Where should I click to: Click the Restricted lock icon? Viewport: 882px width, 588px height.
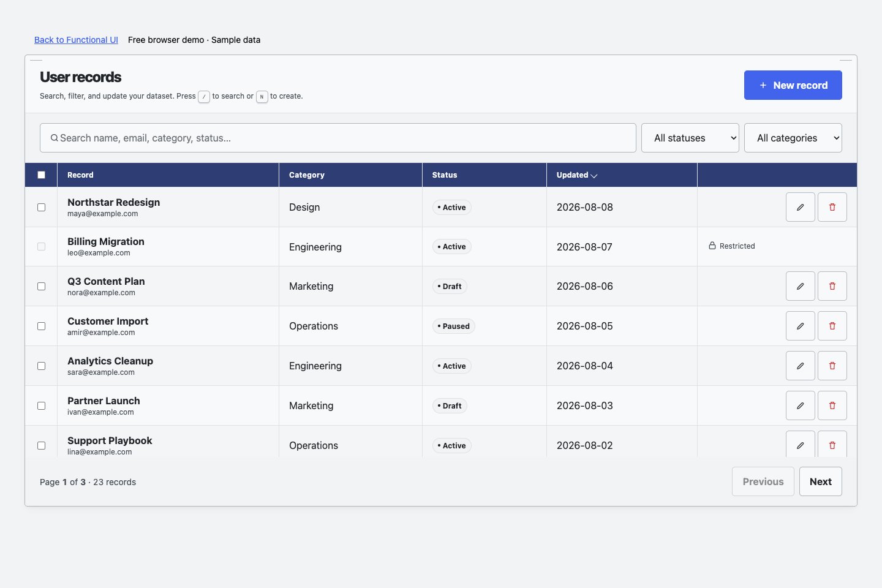tap(712, 246)
